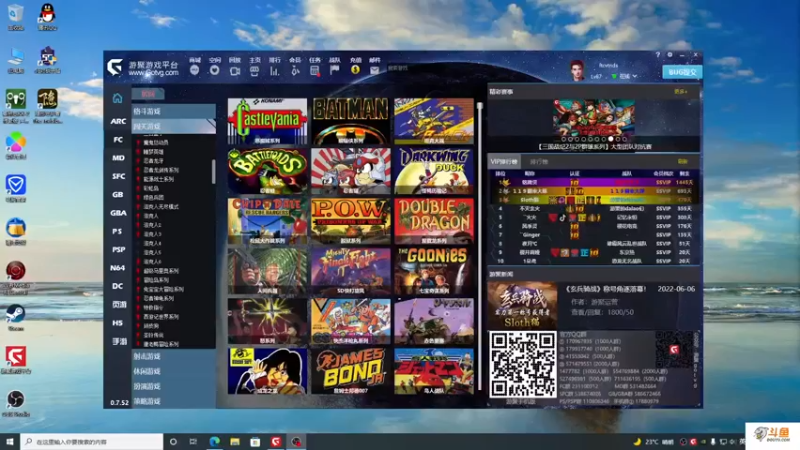Open the settings gear in the title bar
800x450 pixels.
[x=670, y=55]
